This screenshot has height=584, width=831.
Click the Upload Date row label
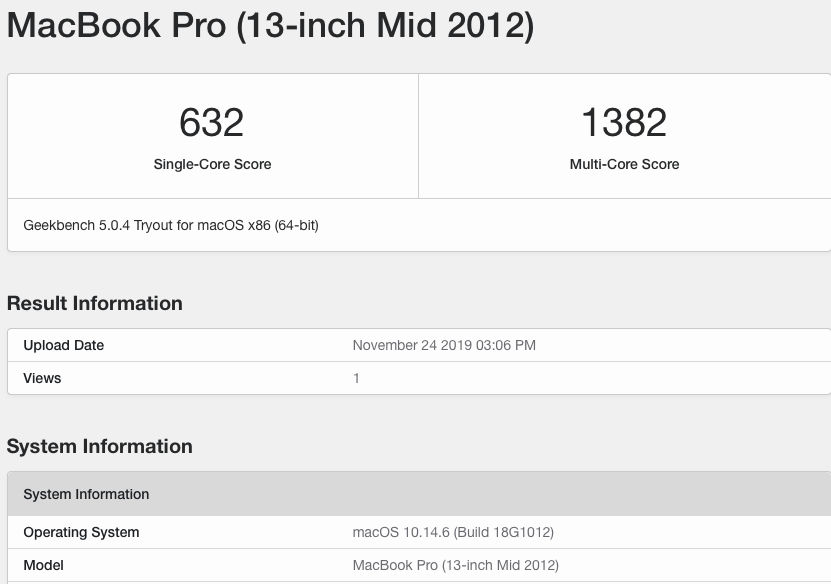[63, 345]
